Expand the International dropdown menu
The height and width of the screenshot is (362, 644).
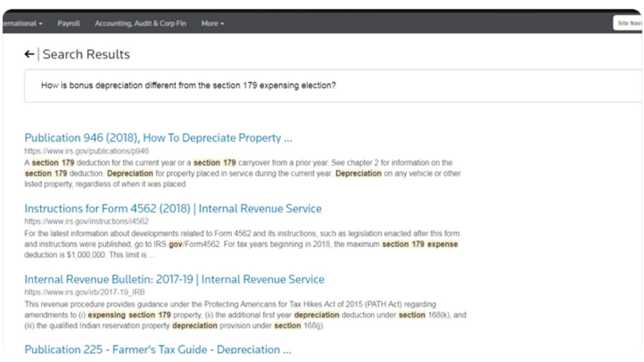[x=23, y=23]
